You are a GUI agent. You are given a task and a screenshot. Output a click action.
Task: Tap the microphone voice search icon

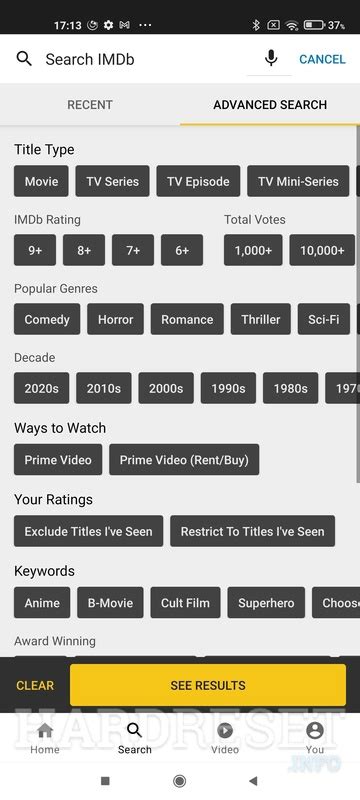pos(271,59)
